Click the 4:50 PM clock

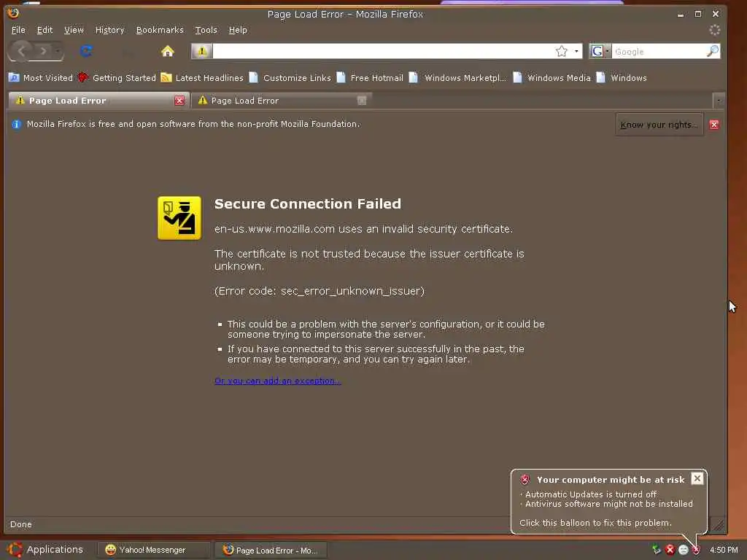click(724, 550)
